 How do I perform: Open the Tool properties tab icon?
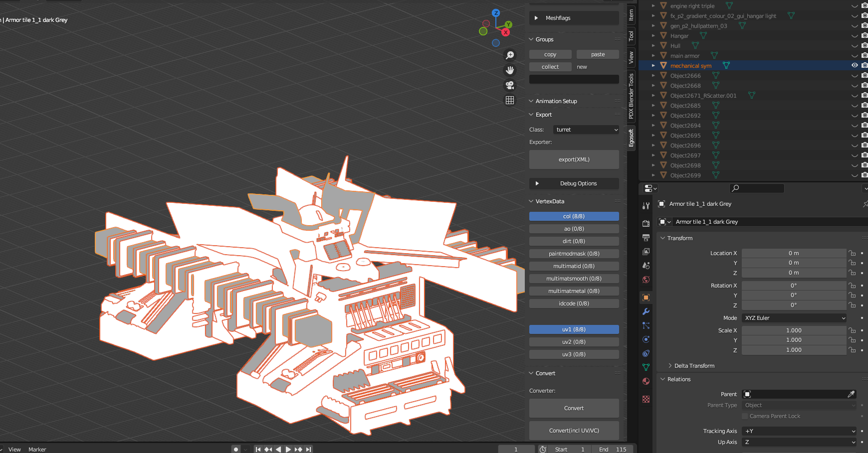[646, 206]
